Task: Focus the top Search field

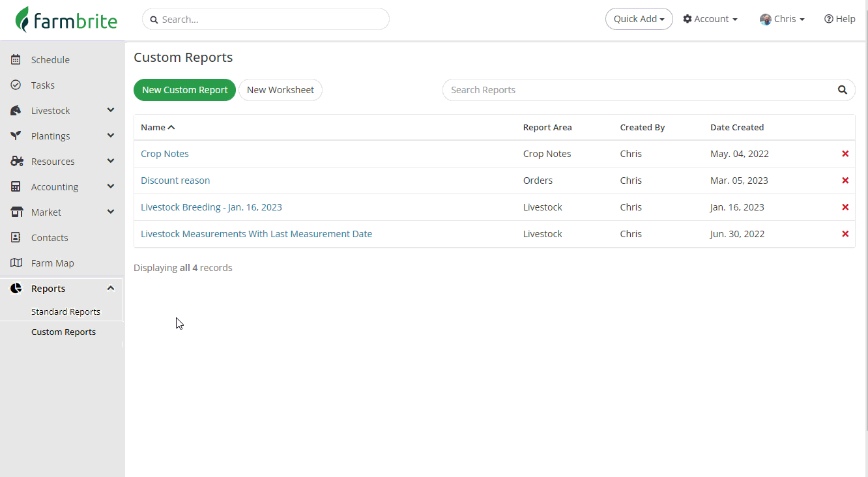Action: coord(266,19)
